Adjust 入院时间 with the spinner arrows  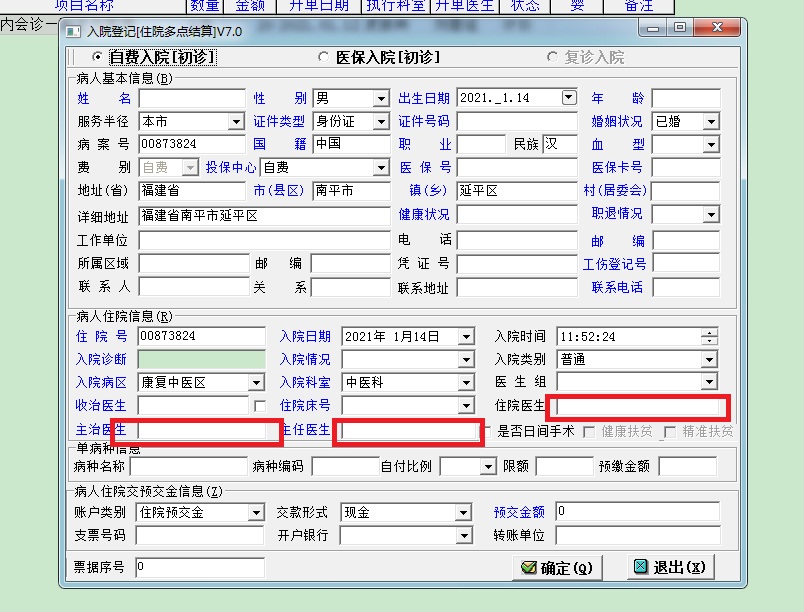tap(709, 337)
